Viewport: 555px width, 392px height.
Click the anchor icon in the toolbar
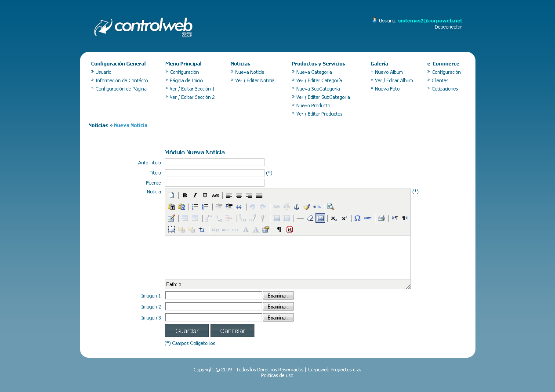[297, 207]
